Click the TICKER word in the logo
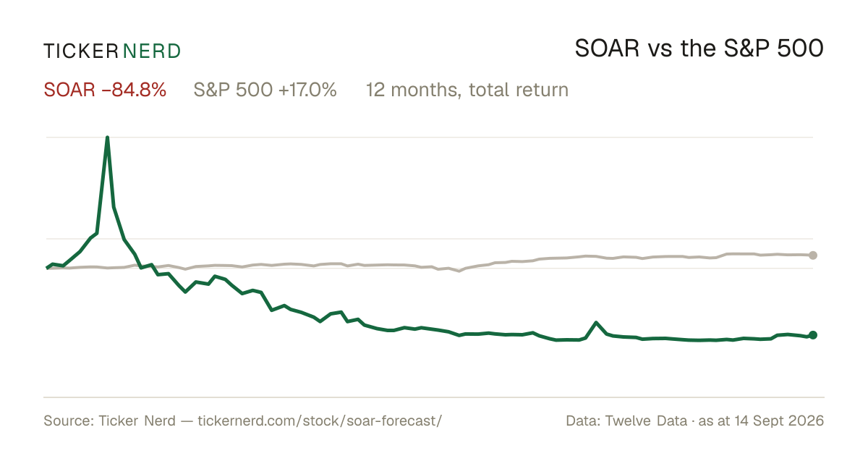Viewport: 868px width, 456px height. tap(80, 51)
